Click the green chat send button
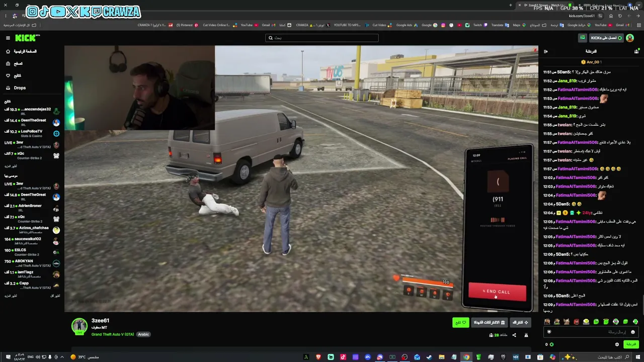The image size is (644, 362). [x=631, y=344]
